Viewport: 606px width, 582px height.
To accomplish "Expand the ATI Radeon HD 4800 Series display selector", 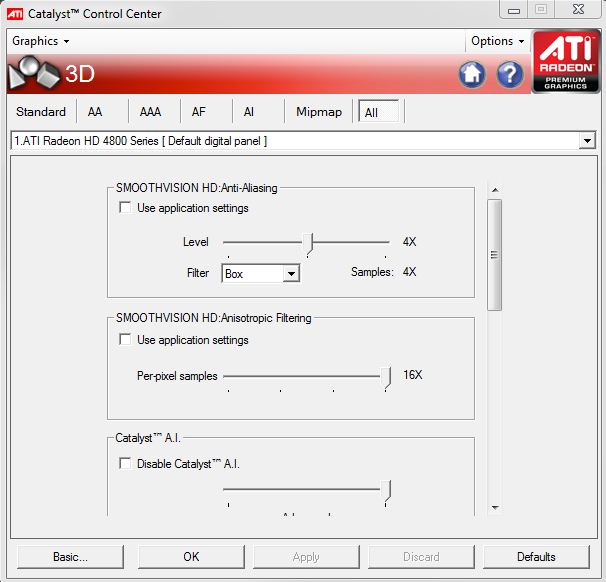I will 587,141.
